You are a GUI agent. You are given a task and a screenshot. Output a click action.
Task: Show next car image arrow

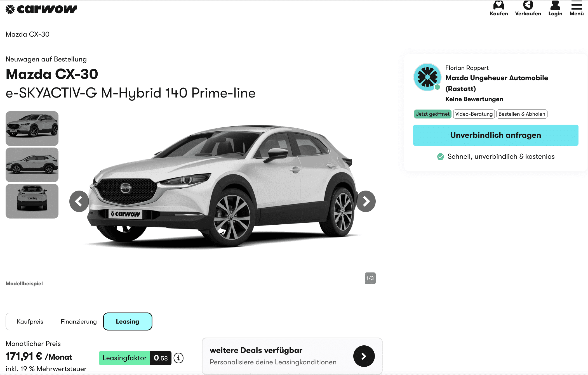point(366,201)
